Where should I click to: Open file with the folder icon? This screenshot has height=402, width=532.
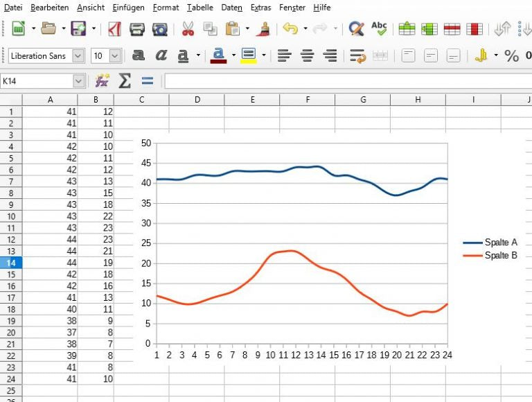pyautogui.click(x=48, y=28)
